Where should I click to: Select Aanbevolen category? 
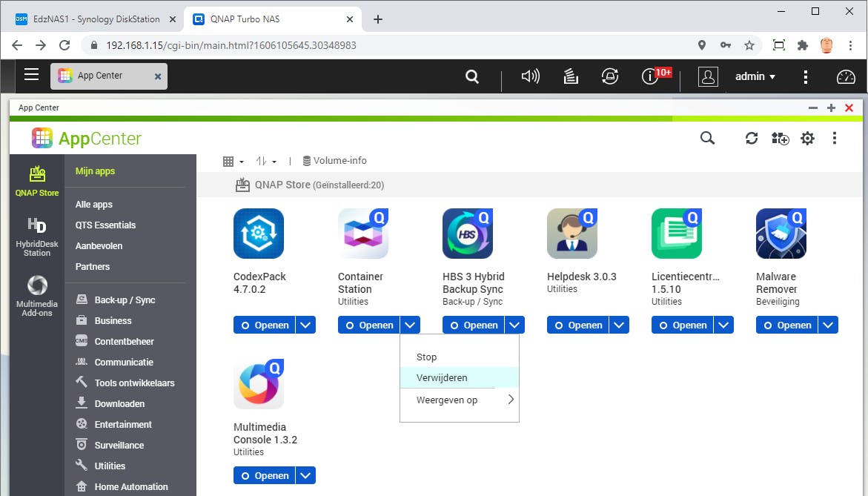click(x=99, y=246)
